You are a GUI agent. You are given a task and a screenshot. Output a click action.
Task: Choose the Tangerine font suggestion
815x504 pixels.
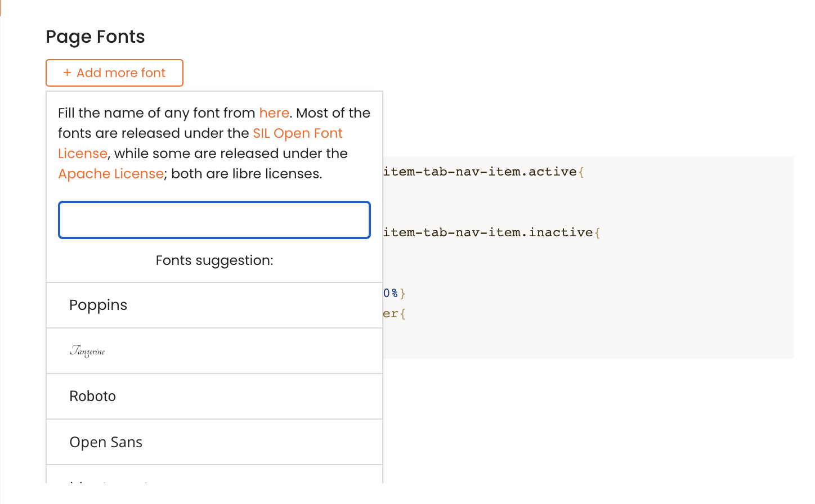pos(88,351)
